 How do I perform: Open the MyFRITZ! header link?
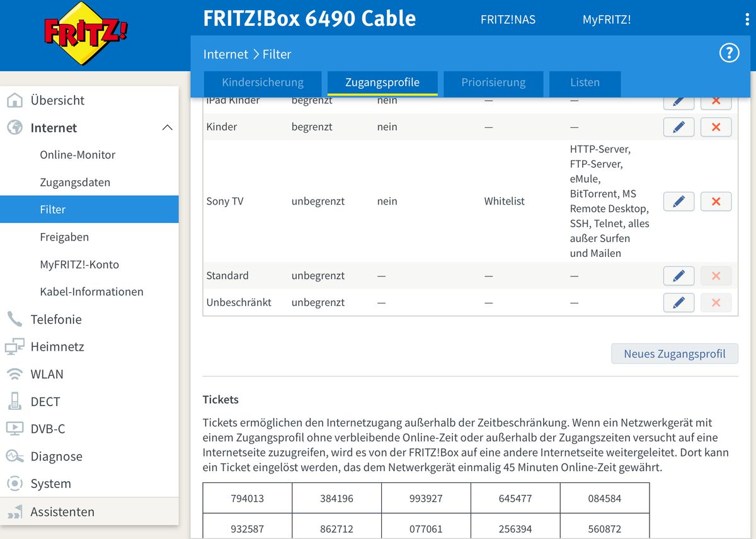(x=606, y=20)
